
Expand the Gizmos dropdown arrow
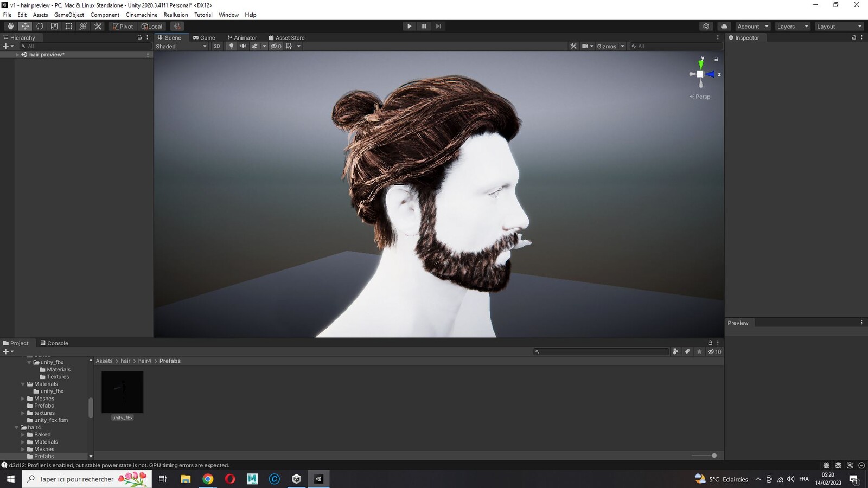tap(622, 46)
